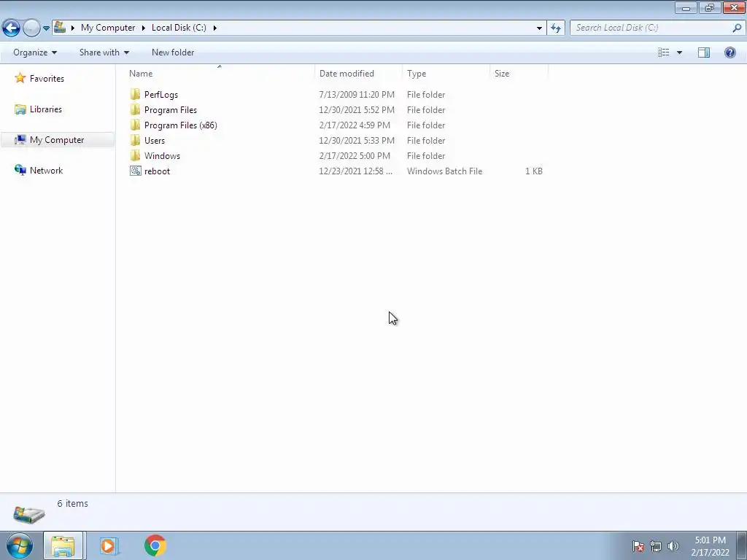Click the search magnifier icon

click(x=737, y=28)
